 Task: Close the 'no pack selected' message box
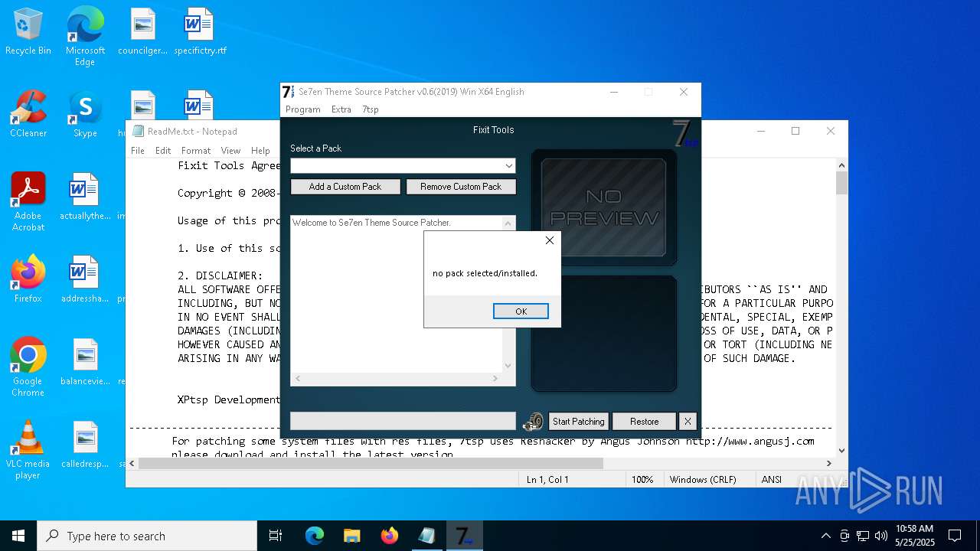click(549, 240)
